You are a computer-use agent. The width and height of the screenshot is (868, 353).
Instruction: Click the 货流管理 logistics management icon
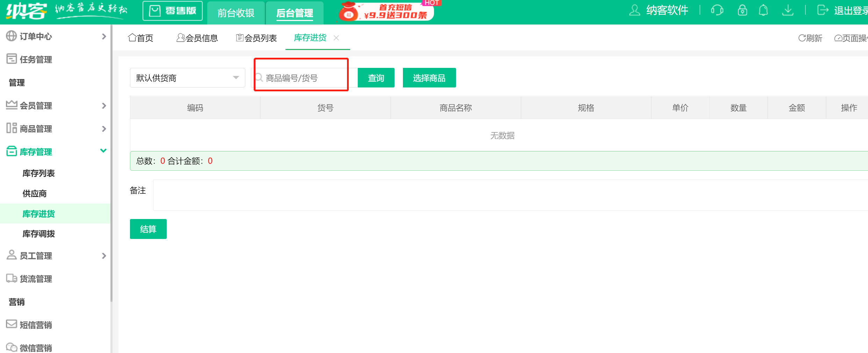[11, 278]
